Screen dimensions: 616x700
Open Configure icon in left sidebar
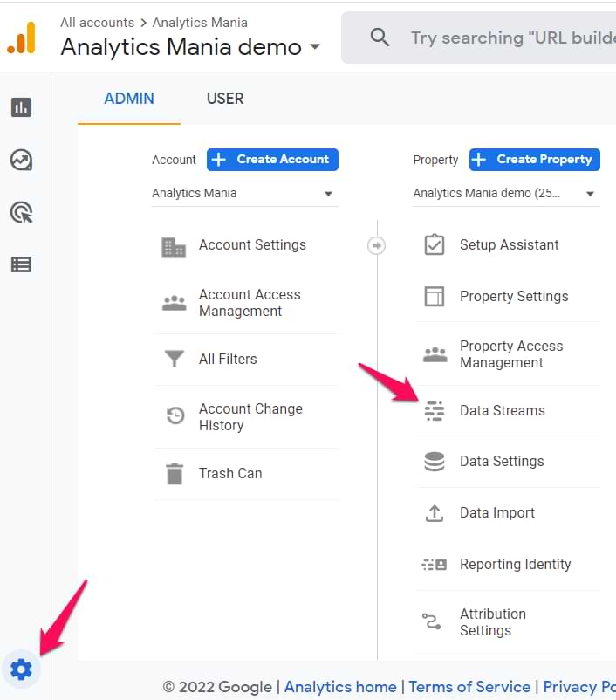21,264
